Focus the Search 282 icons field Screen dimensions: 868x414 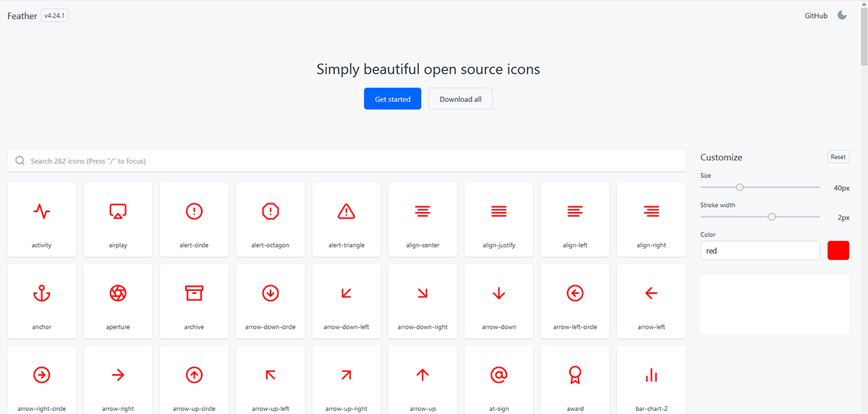tap(346, 161)
